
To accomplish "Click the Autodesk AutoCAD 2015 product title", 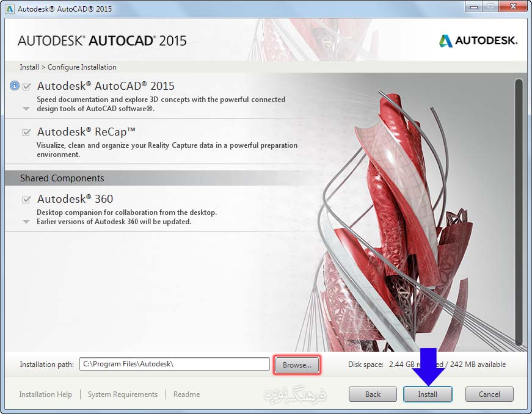I will pyautogui.click(x=106, y=85).
